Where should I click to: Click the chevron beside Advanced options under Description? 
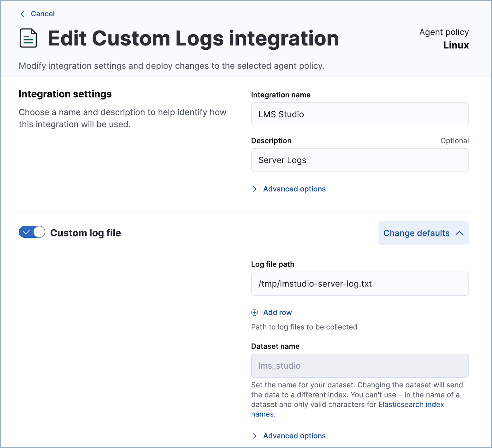(x=255, y=189)
